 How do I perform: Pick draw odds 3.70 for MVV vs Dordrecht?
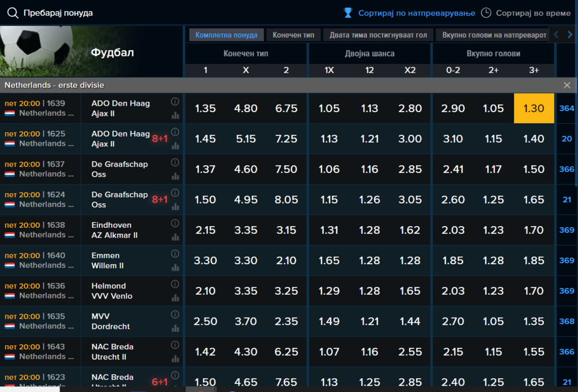tap(246, 321)
